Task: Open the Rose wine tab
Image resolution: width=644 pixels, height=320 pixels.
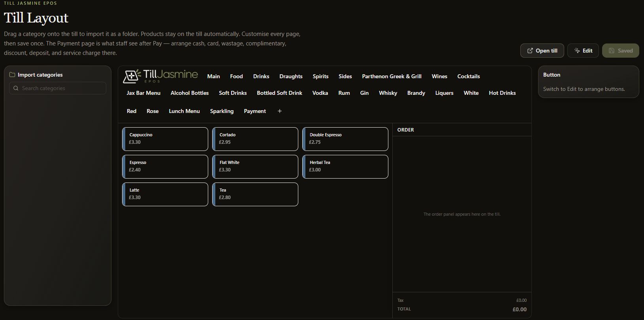Action: [x=153, y=111]
